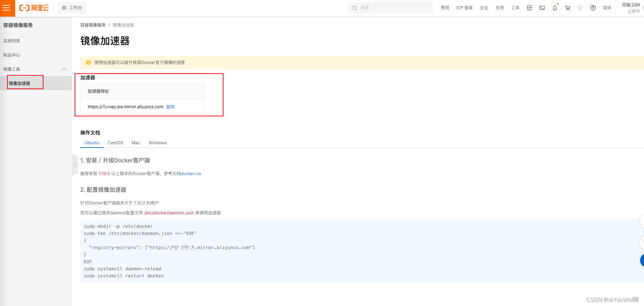Click the 加速器地址 header cell

coord(142,91)
